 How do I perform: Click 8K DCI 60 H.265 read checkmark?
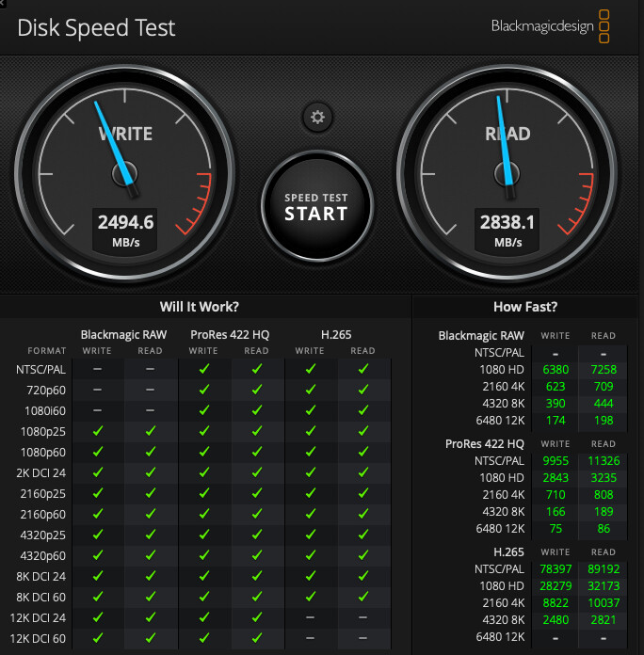[363, 597]
